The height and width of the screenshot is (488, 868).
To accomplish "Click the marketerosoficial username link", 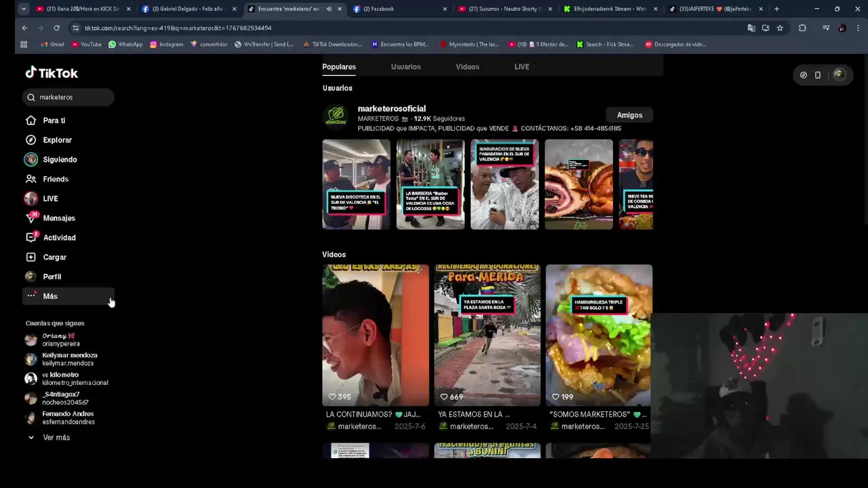I will (x=391, y=108).
